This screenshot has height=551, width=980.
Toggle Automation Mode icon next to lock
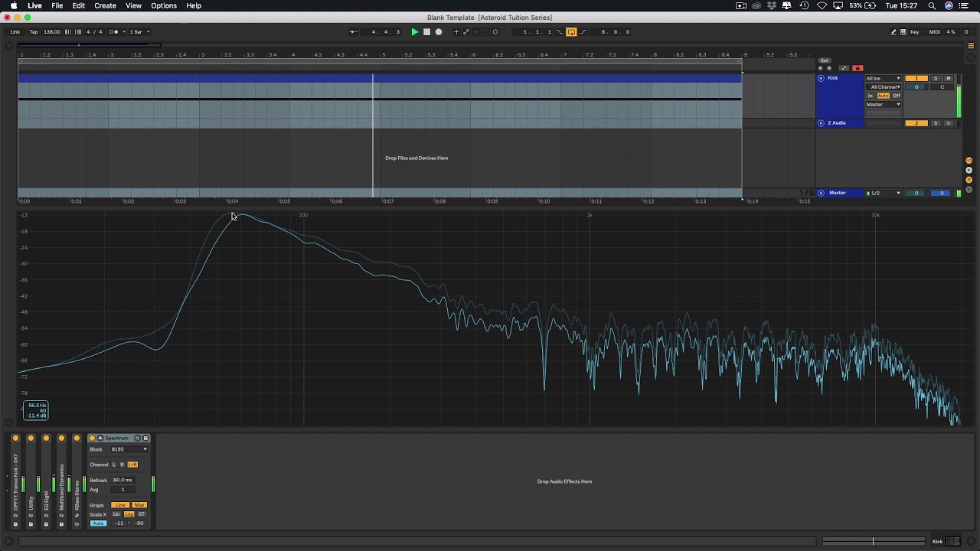coord(844,68)
